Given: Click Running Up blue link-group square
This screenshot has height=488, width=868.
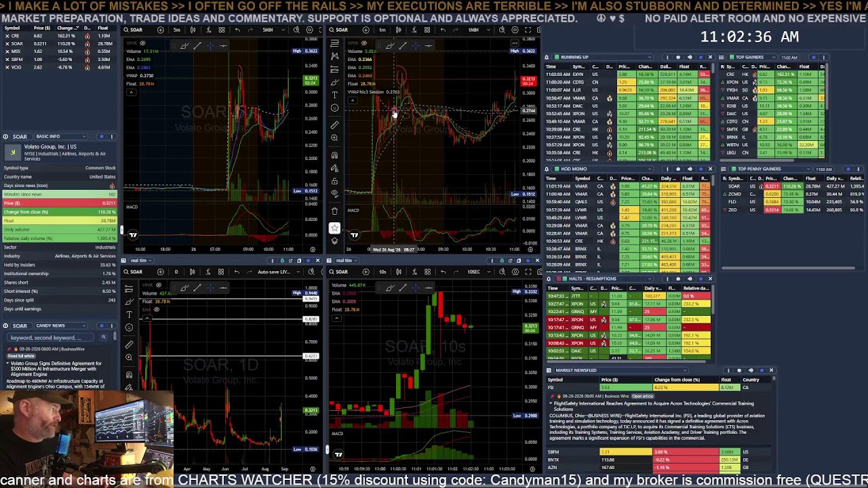Looking at the screenshot, I should tap(701, 57).
